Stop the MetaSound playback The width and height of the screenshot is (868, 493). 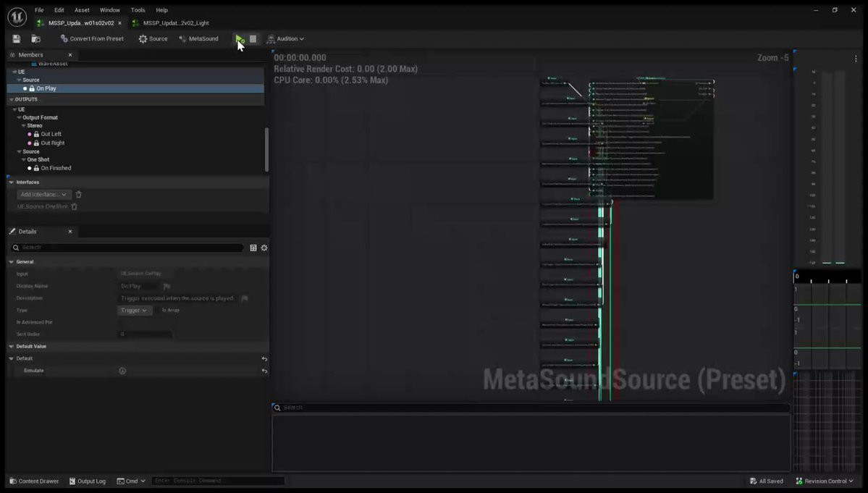click(253, 39)
